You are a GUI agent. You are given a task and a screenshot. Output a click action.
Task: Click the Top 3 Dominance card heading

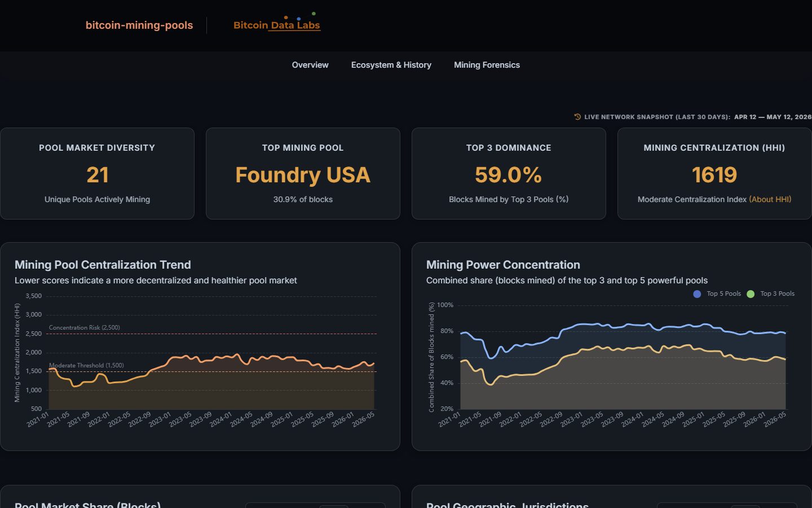(x=509, y=148)
